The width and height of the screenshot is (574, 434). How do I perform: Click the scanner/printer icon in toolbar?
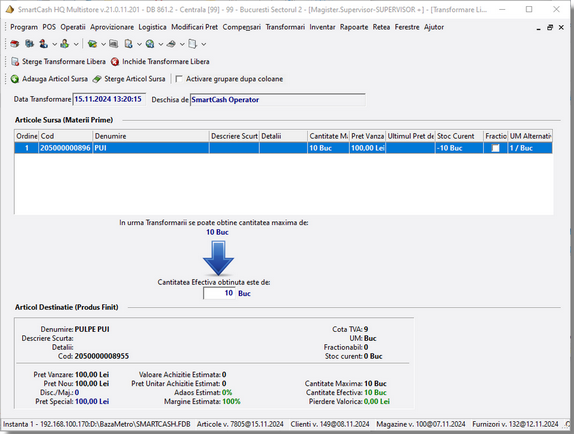[x=171, y=44]
